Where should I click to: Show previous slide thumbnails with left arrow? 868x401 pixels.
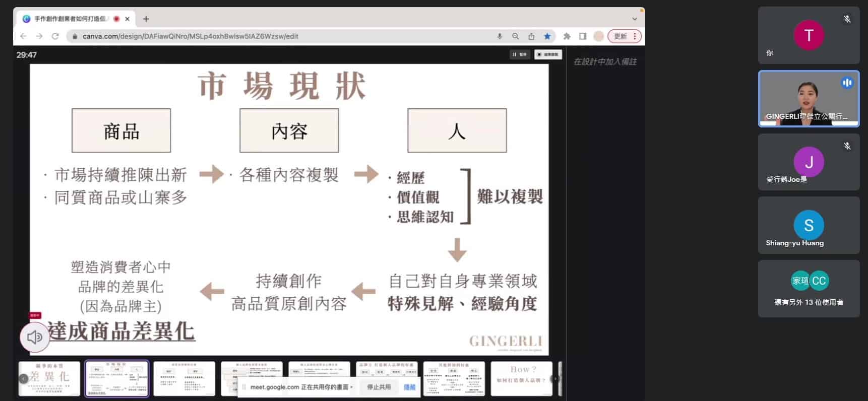[x=23, y=379]
